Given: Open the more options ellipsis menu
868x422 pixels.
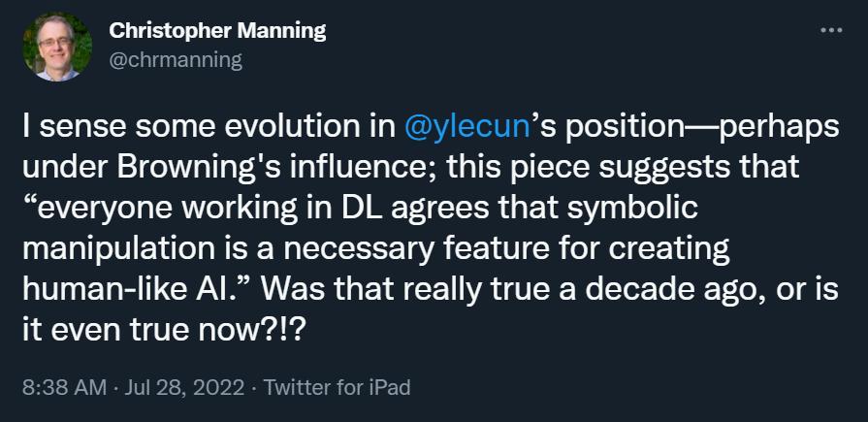Looking at the screenshot, I should click(x=831, y=30).
